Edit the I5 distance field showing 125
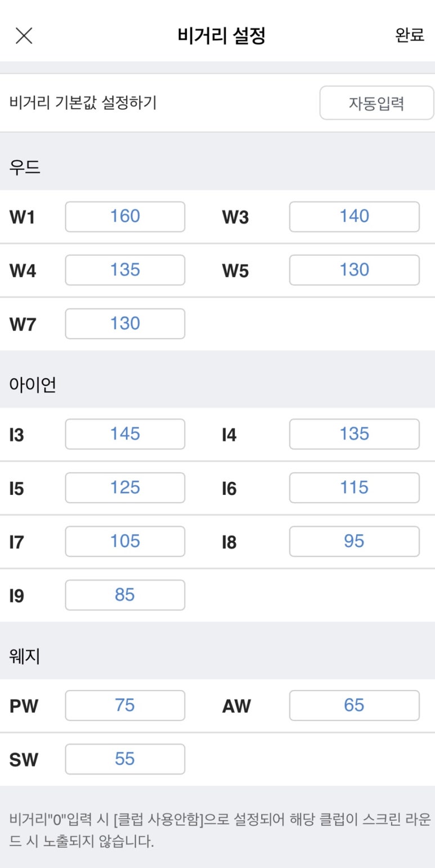Image resolution: width=435 pixels, height=868 pixels. pyautogui.click(x=125, y=487)
